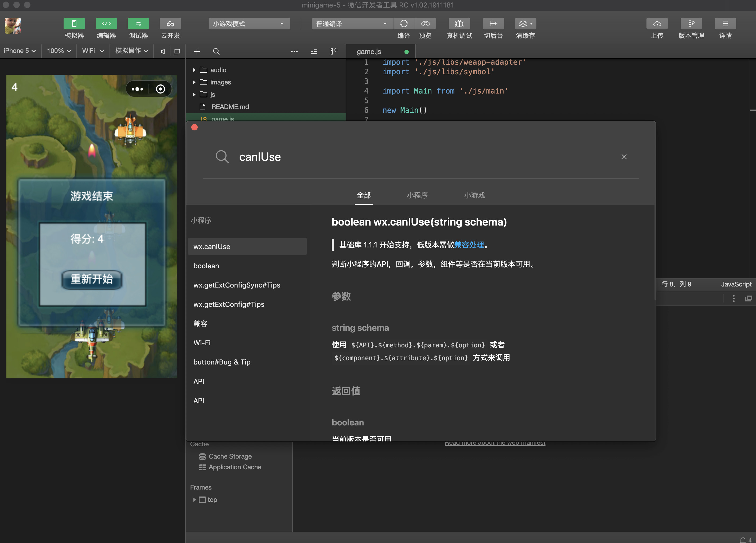
Task: Click the 编译 compile refresh icon
Action: tap(404, 24)
